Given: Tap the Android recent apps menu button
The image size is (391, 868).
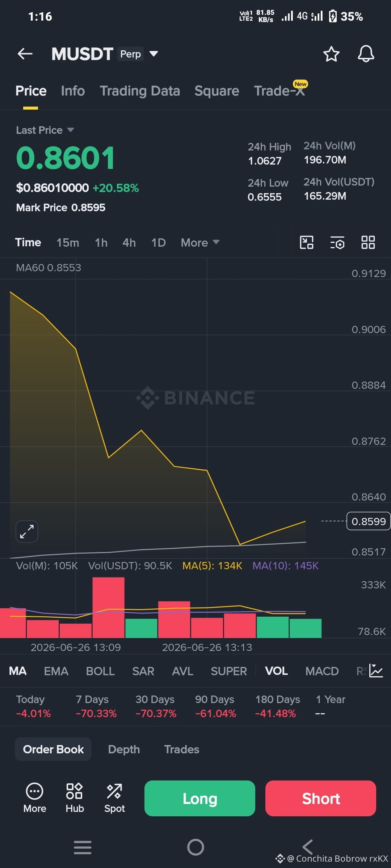Looking at the screenshot, I should (83, 847).
